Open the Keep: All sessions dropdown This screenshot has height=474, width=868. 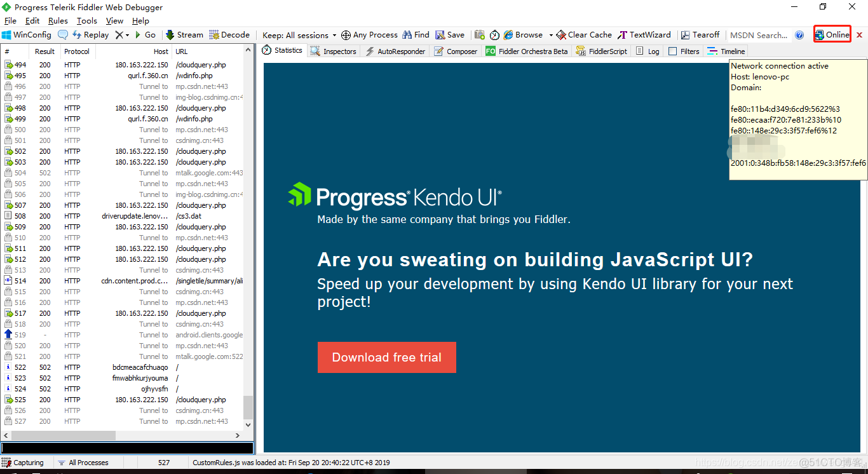[x=299, y=35]
